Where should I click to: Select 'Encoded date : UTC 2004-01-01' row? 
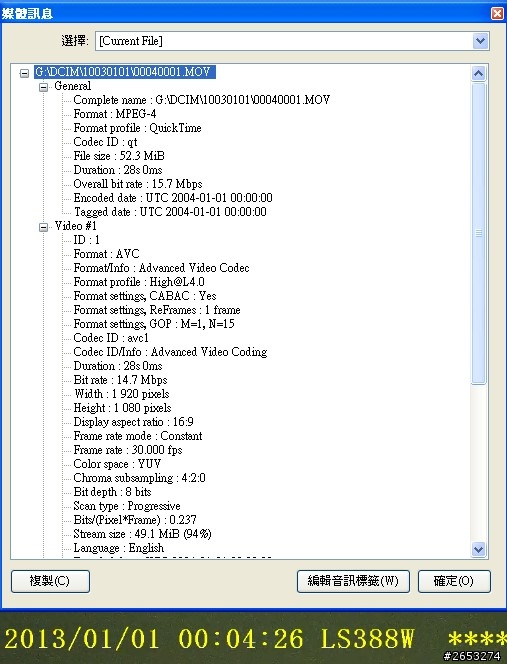tap(173, 198)
